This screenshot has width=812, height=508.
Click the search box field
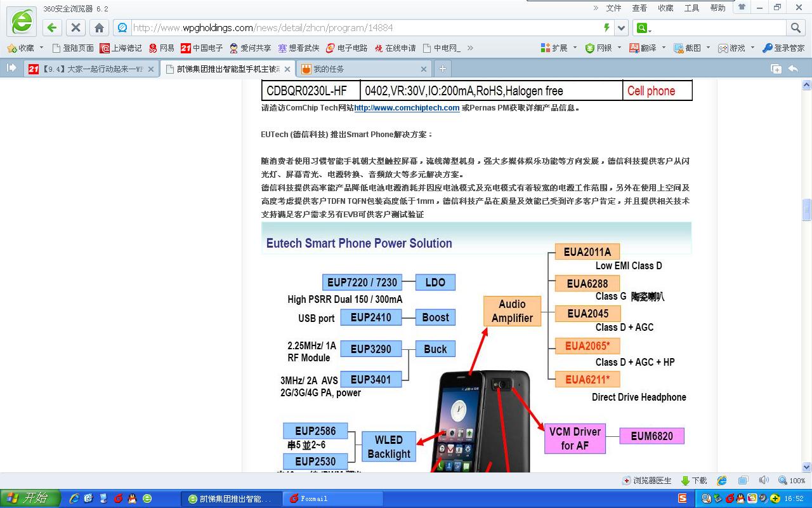tap(720, 27)
